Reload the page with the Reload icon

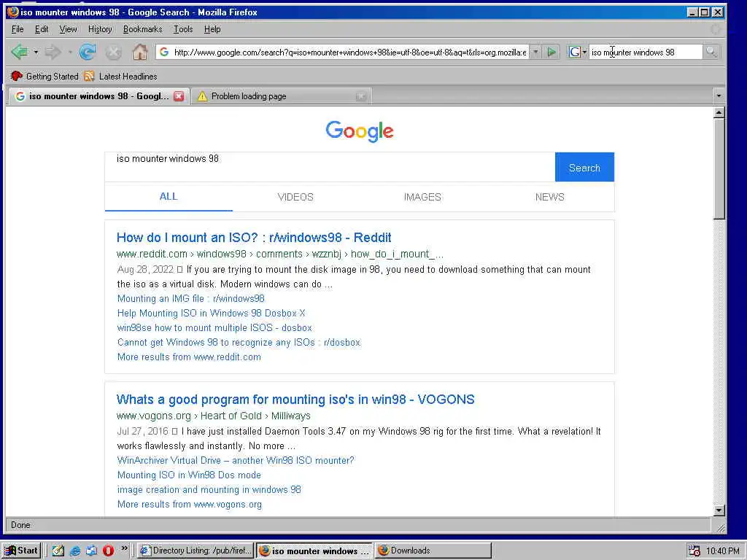pyautogui.click(x=88, y=52)
